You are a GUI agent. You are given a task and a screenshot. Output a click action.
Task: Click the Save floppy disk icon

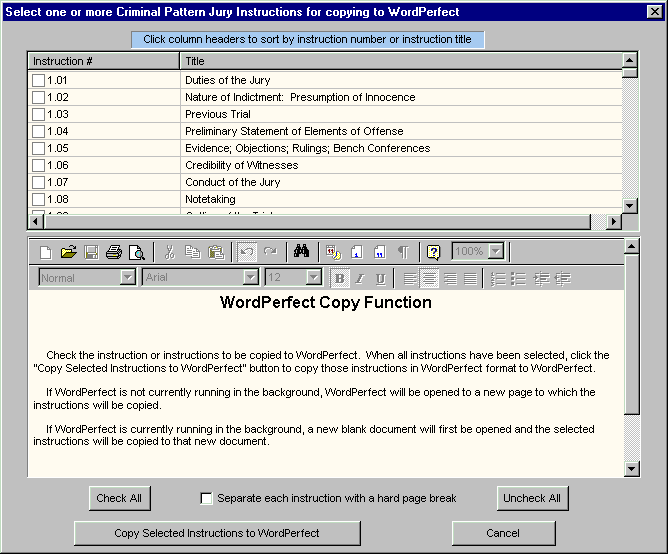(x=91, y=252)
